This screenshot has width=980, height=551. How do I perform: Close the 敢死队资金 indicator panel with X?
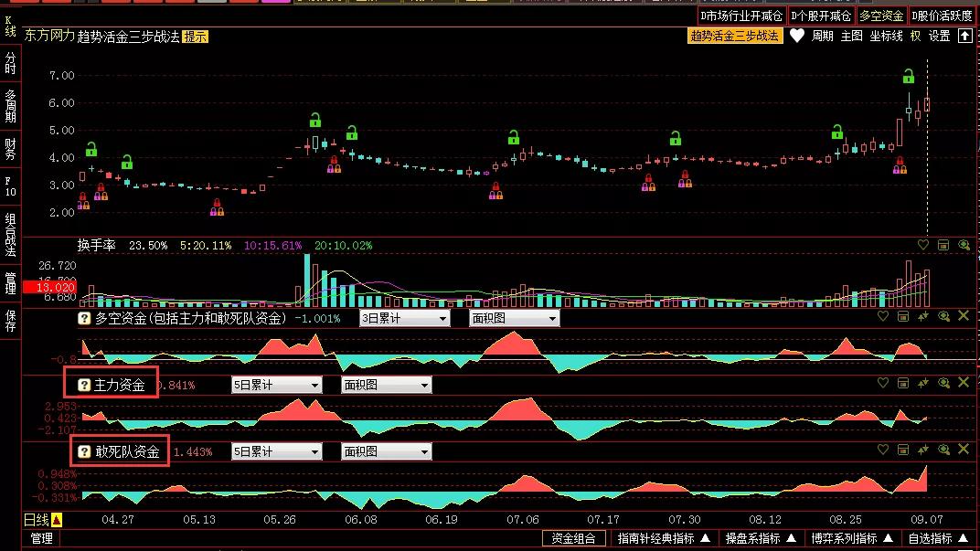coord(964,450)
